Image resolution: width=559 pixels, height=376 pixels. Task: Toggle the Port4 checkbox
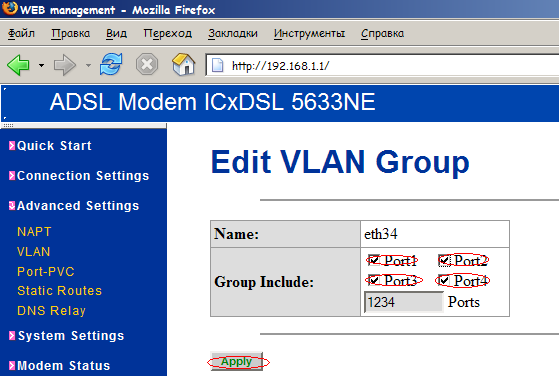click(444, 280)
